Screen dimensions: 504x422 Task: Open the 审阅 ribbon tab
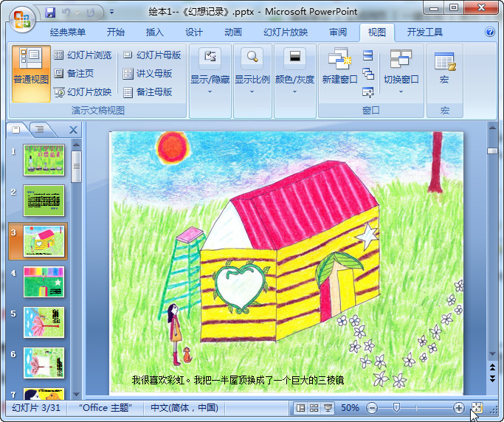point(338,32)
